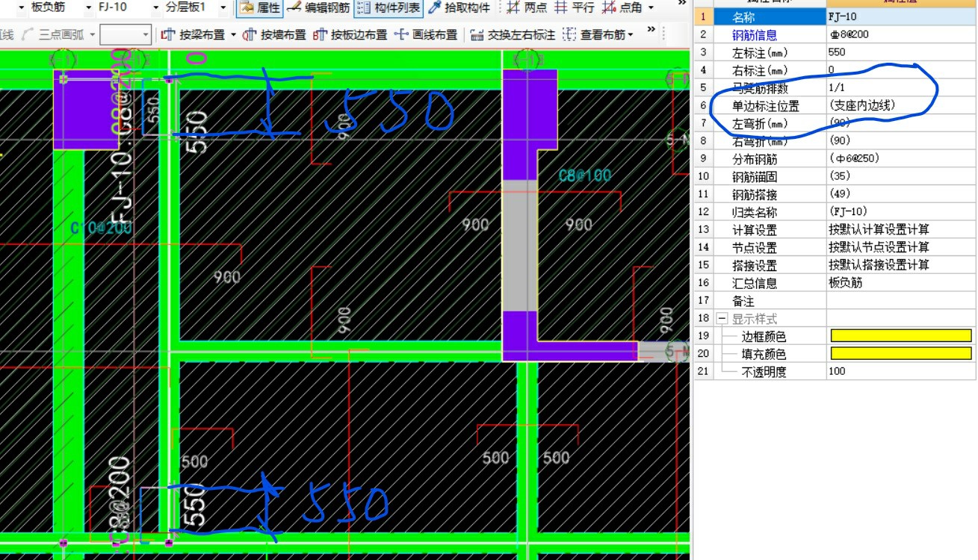Open the 点角 dropdown arrow
Image resolution: width=978 pixels, height=560 pixels.
click(651, 7)
